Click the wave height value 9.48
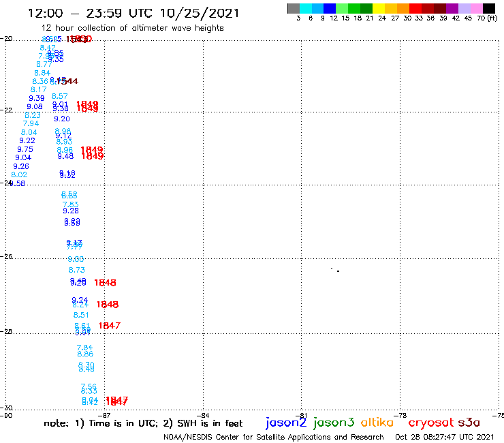 point(65,156)
